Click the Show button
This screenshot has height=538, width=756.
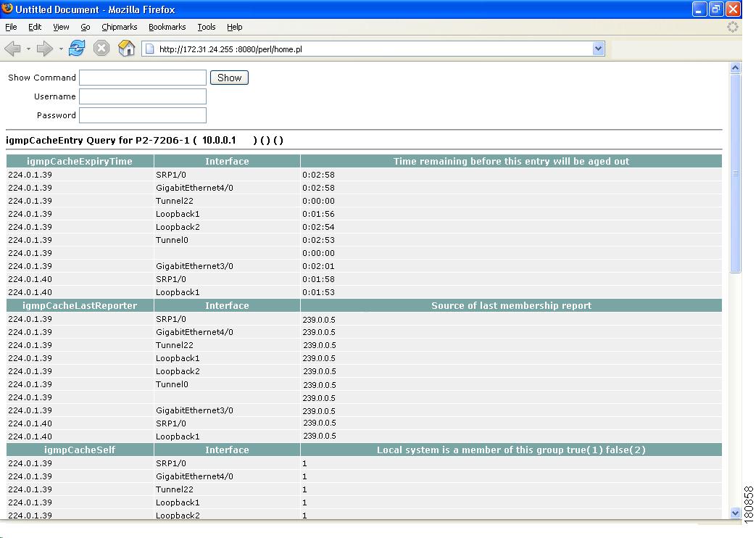pos(229,78)
